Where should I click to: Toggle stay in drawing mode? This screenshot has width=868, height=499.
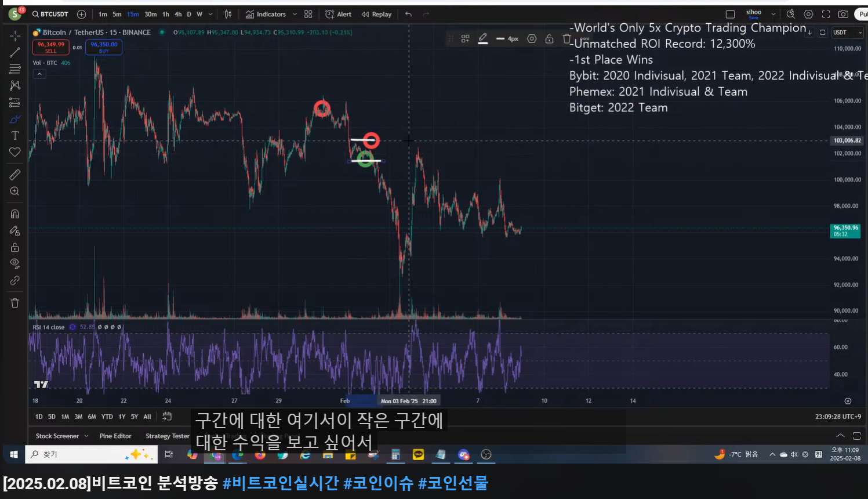pos(15,230)
